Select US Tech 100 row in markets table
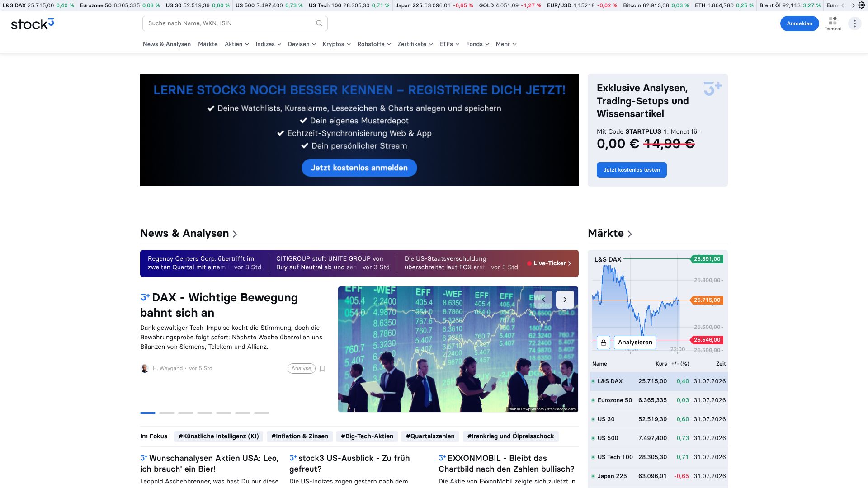 (659, 457)
